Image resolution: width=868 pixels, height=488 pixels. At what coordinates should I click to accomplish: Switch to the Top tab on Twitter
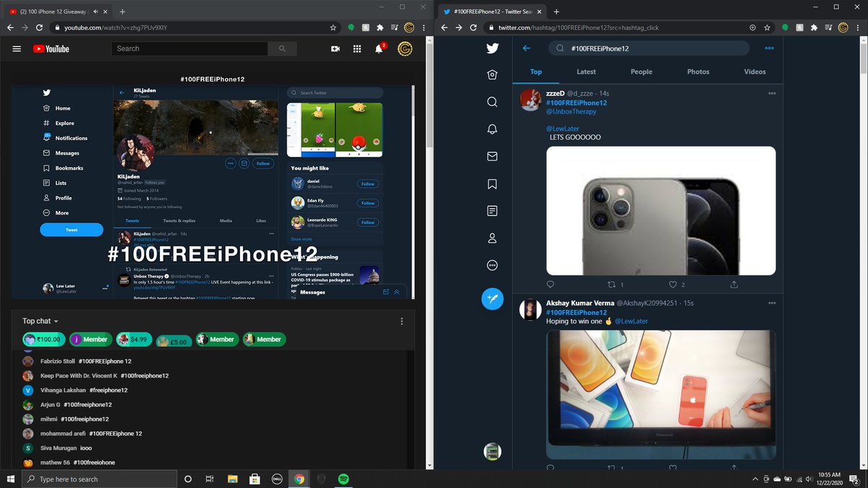536,72
